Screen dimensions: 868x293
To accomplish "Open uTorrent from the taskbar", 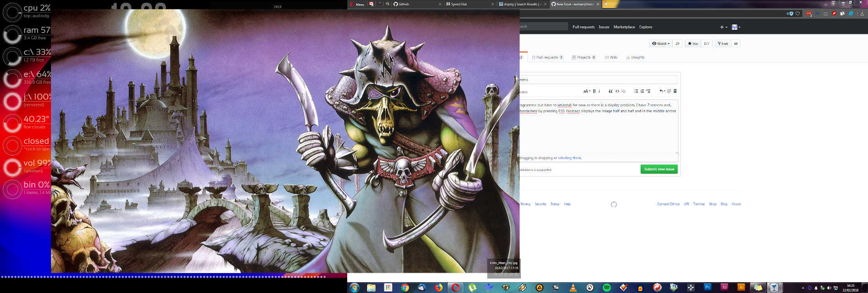I will click(x=472, y=288).
